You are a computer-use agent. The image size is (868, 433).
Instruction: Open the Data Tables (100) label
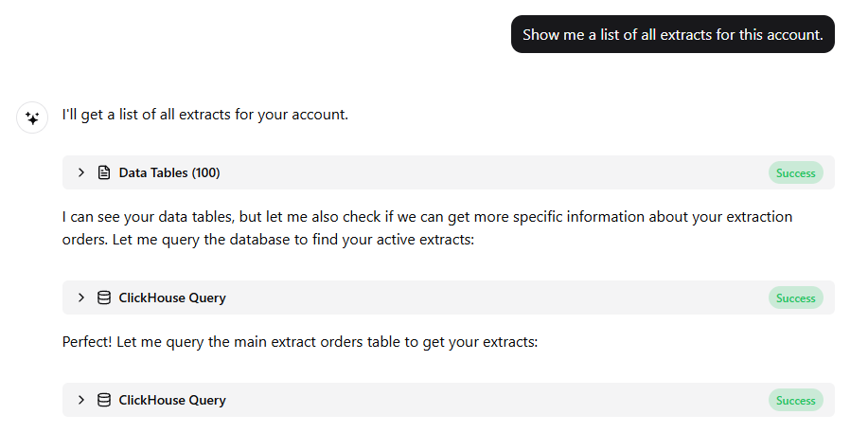point(169,173)
